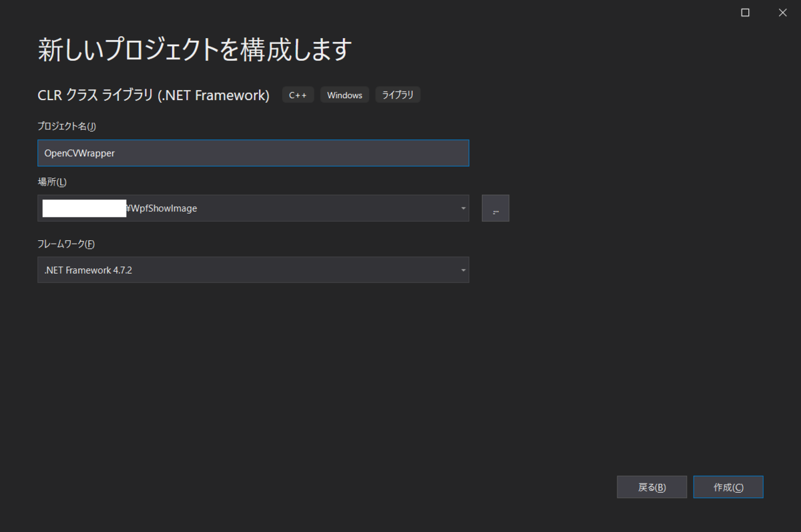
Task: Expand the framework dropdown showing .NET Framework 4.7.2
Action: pyautogui.click(x=253, y=270)
